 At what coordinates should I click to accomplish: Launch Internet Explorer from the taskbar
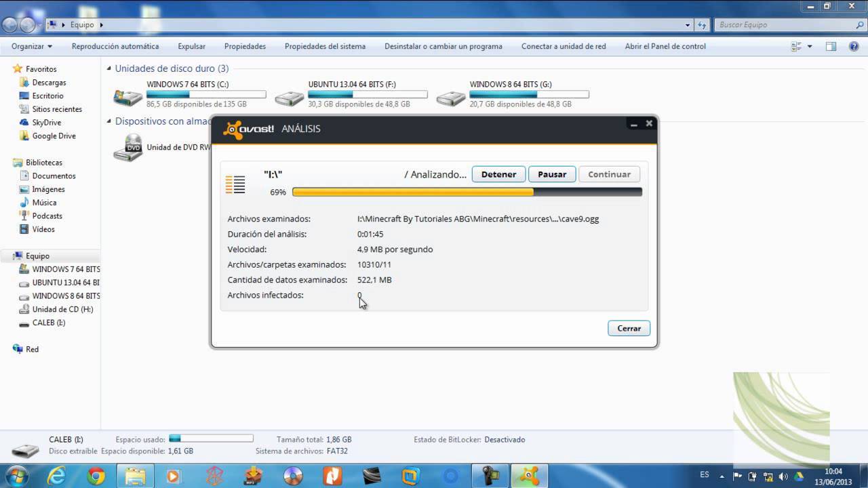click(x=57, y=476)
